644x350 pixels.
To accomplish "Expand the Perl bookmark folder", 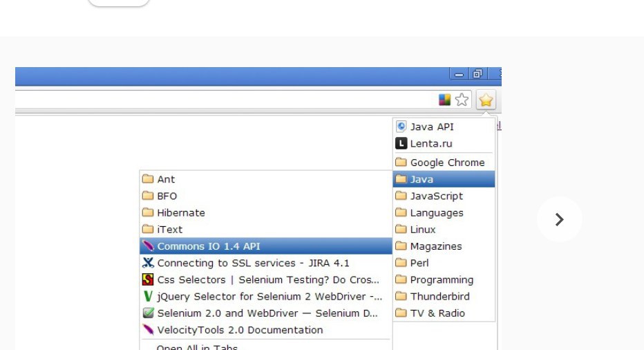I will [444, 264].
